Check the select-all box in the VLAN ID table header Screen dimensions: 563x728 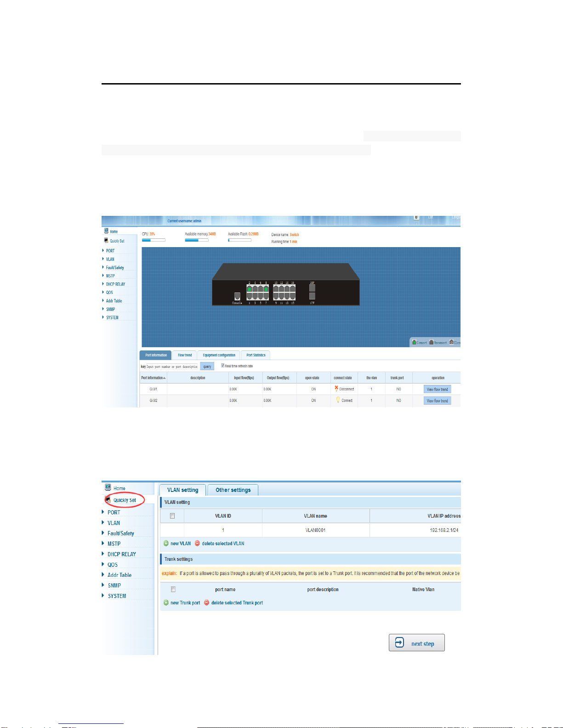point(172,516)
